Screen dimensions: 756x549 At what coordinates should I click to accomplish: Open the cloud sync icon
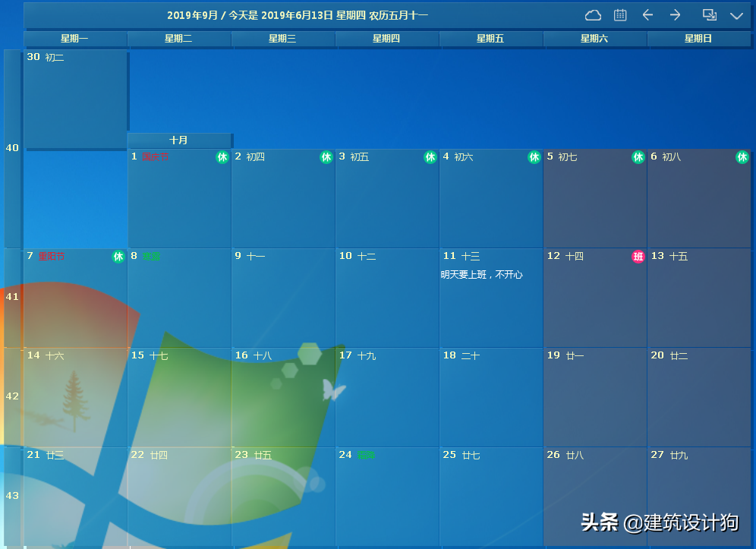point(593,14)
